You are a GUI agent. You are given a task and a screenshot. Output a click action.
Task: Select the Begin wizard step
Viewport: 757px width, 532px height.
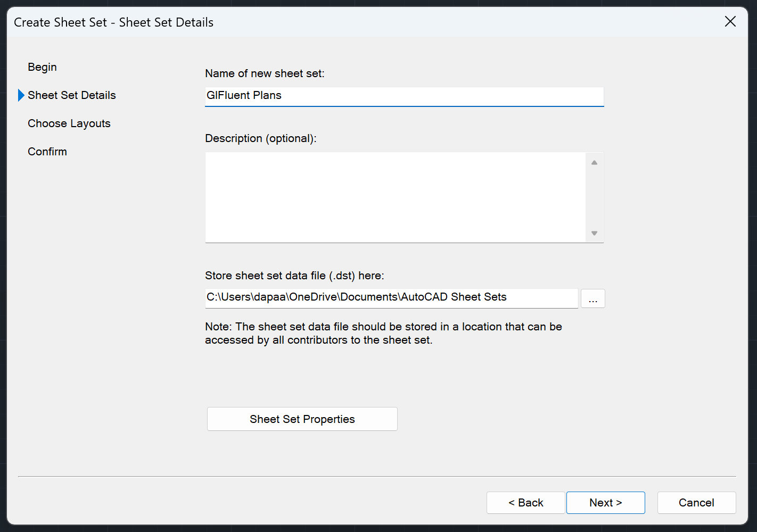coord(42,67)
